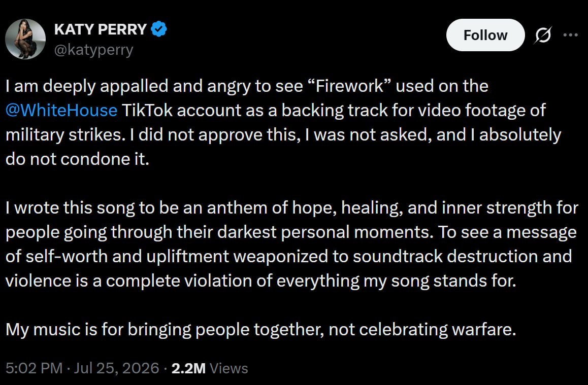588x385 pixels.
Task: Open Katy Perry's profile picture
Action: pyautogui.click(x=25, y=39)
